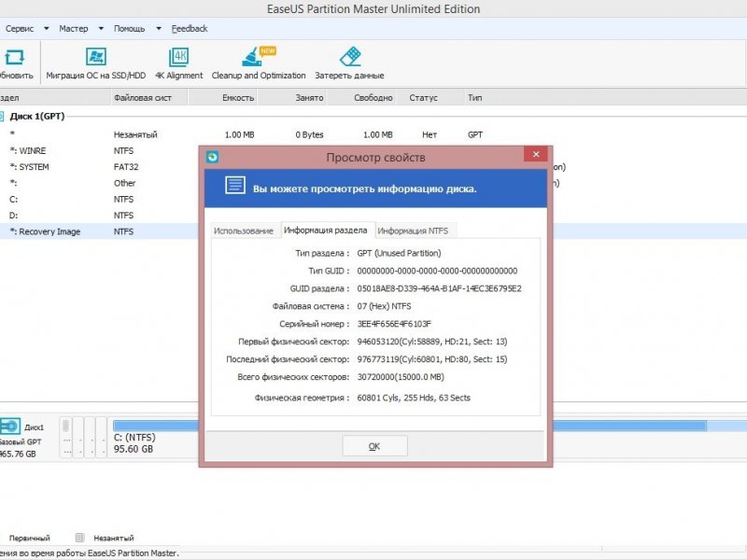Open the Мастер menu
This screenshot has width=747, height=560.
[x=74, y=29]
